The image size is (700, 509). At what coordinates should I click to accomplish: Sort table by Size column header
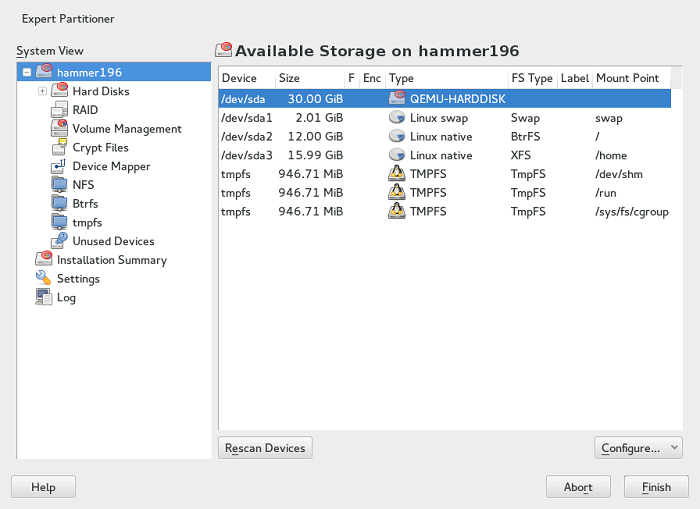[289, 78]
